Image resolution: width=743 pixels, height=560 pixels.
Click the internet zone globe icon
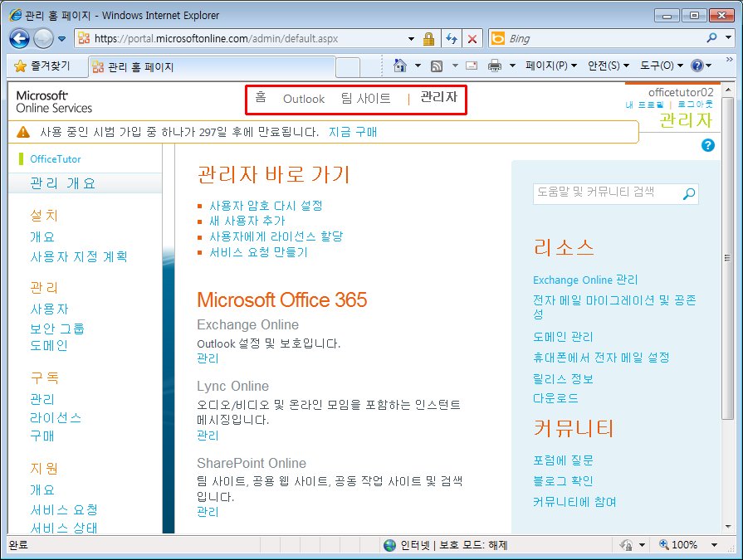click(x=389, y=545)
